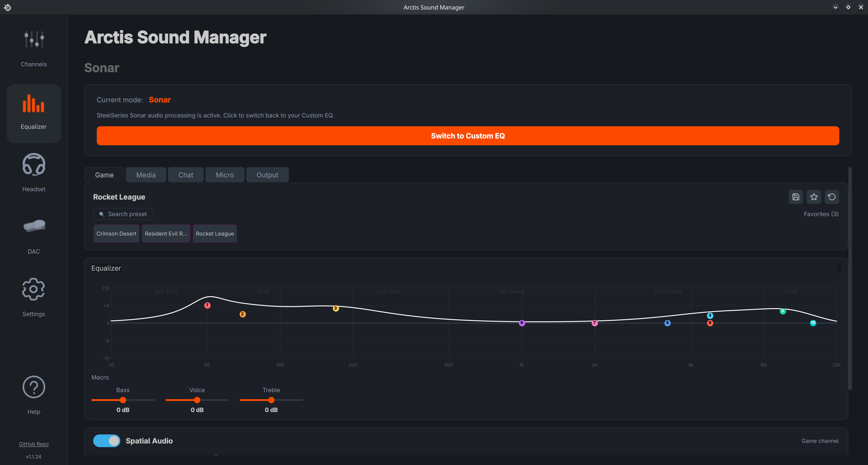Click the vertical scrollbar of the Sonar panel
Image resolution: width=868 pixels, height=465 pixels.
pos(850,278)
